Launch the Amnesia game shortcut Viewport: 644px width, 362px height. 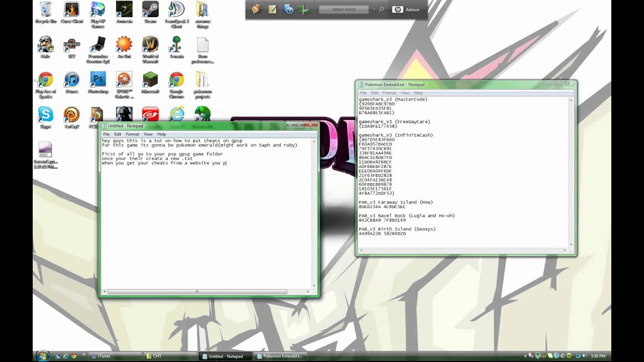[124, 13]
